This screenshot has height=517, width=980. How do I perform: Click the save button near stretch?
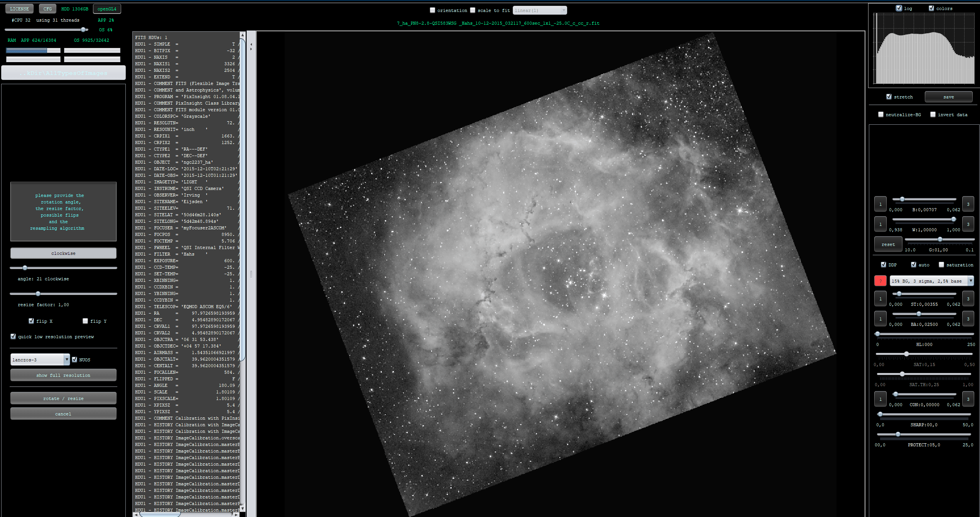point(948,97)
